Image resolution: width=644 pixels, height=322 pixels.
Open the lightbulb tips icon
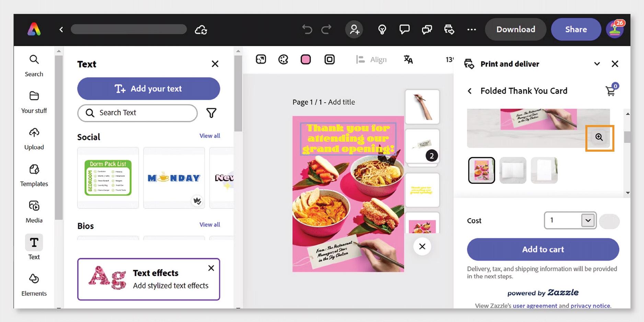pos(382,30)
